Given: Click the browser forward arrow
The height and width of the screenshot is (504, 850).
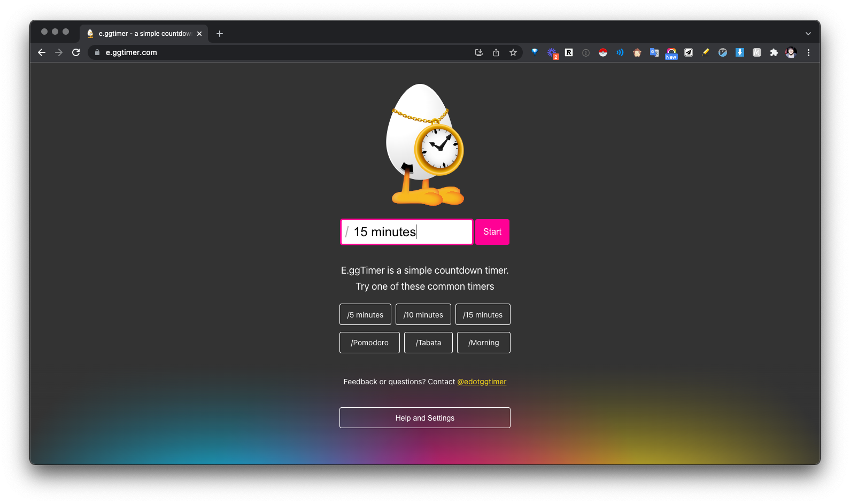Looking at the screenshot, I should click(x=59, y=52).
